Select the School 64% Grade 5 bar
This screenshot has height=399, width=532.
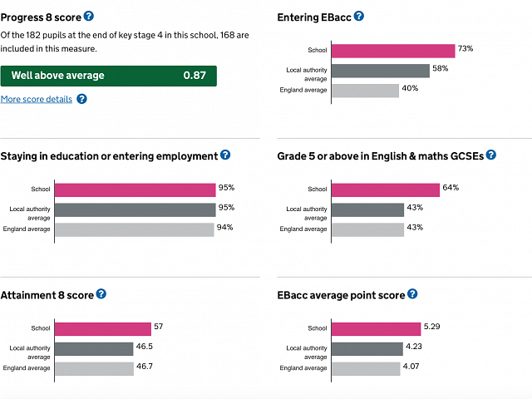(x=386, y=190)
